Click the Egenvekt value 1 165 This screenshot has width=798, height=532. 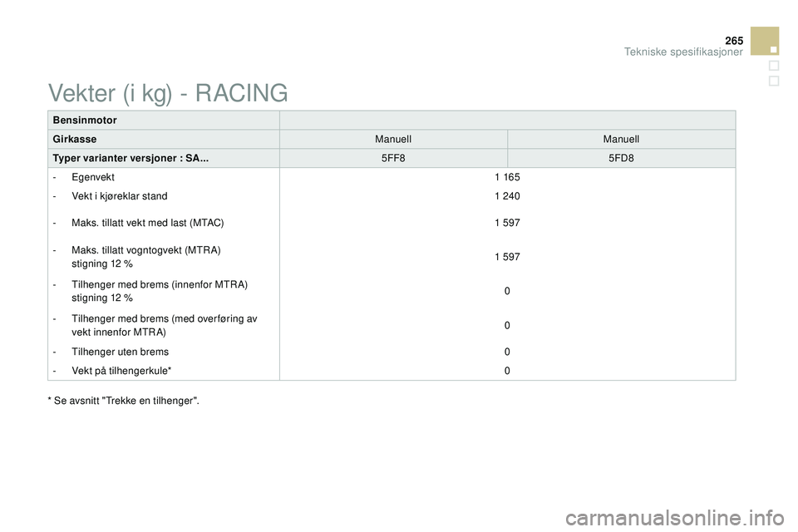point(507,177)
